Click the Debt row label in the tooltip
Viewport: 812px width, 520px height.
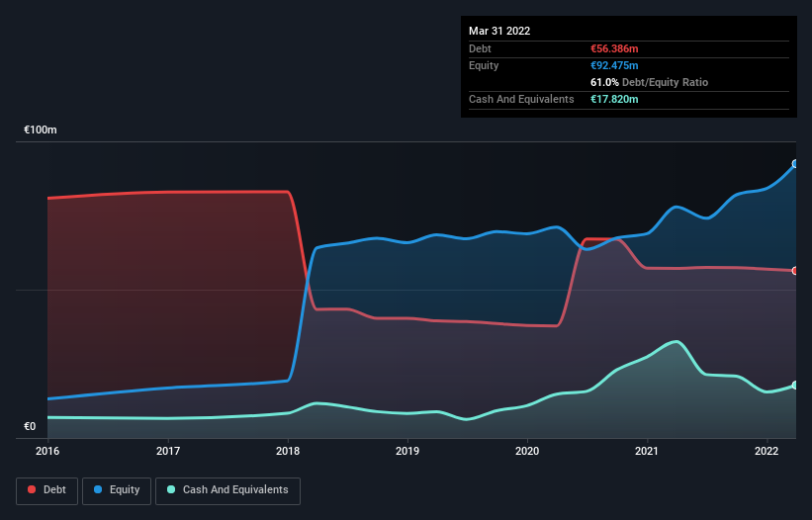point(480,48)
